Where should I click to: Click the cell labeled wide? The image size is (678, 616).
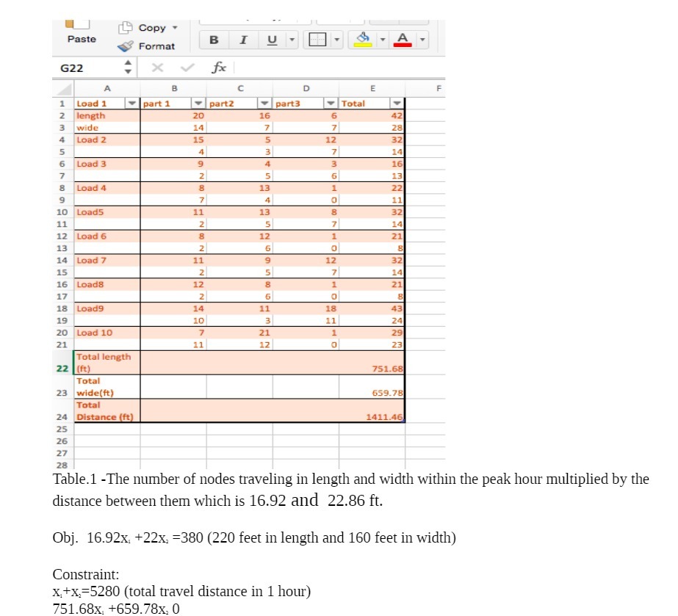pos(107,128)
